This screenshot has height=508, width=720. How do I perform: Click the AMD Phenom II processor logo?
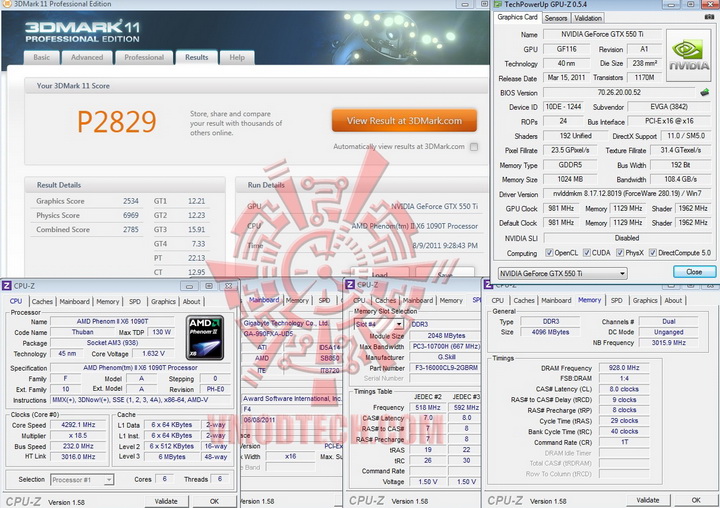tap(205, 338)
